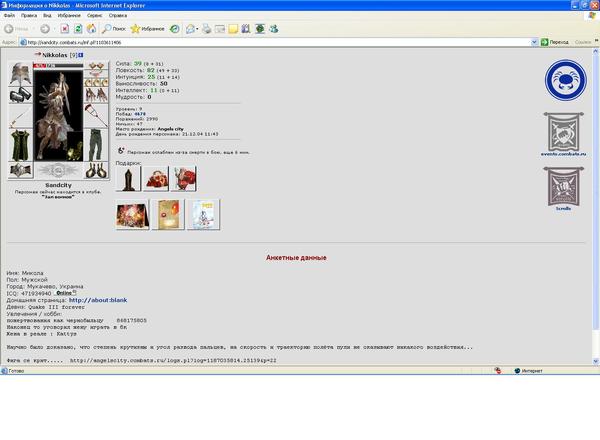This screenshot has width=600, height=440.
Task: Open the Справка menu
Action: tap(118, 16)
